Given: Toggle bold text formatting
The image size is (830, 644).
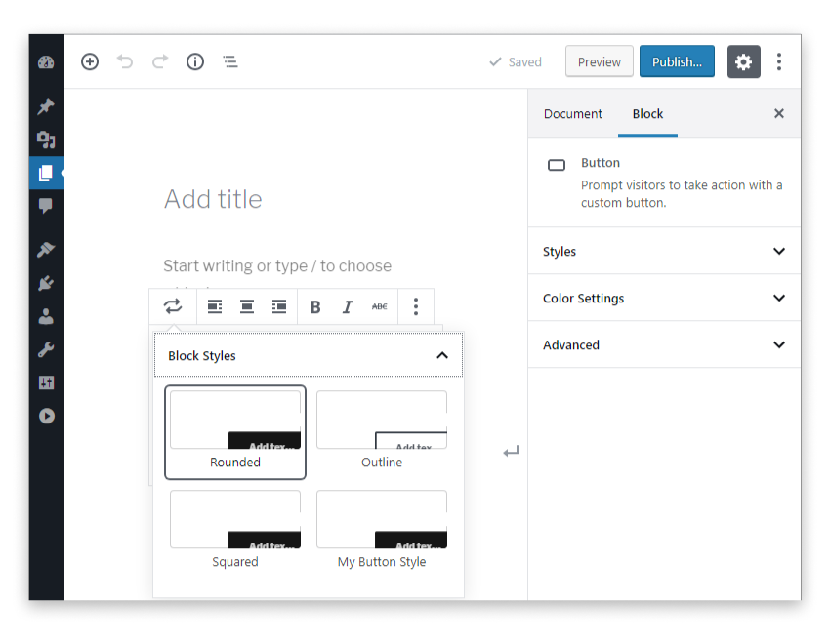Looking at the screenshot, I should [315, 306].
